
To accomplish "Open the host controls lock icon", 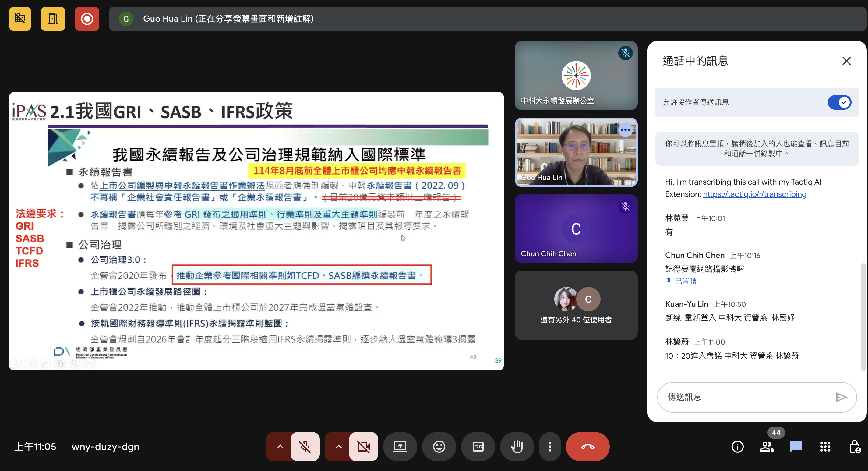I will click(x=855, y=447).
